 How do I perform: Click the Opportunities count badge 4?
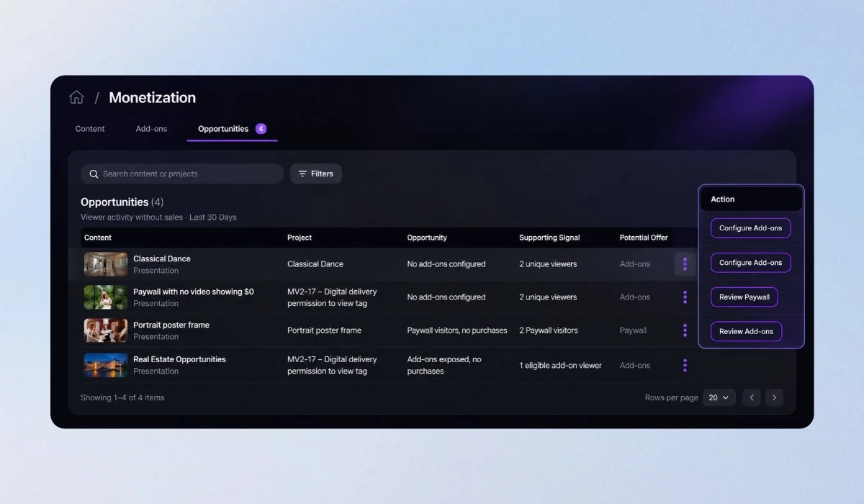click(x=261, y=129)
